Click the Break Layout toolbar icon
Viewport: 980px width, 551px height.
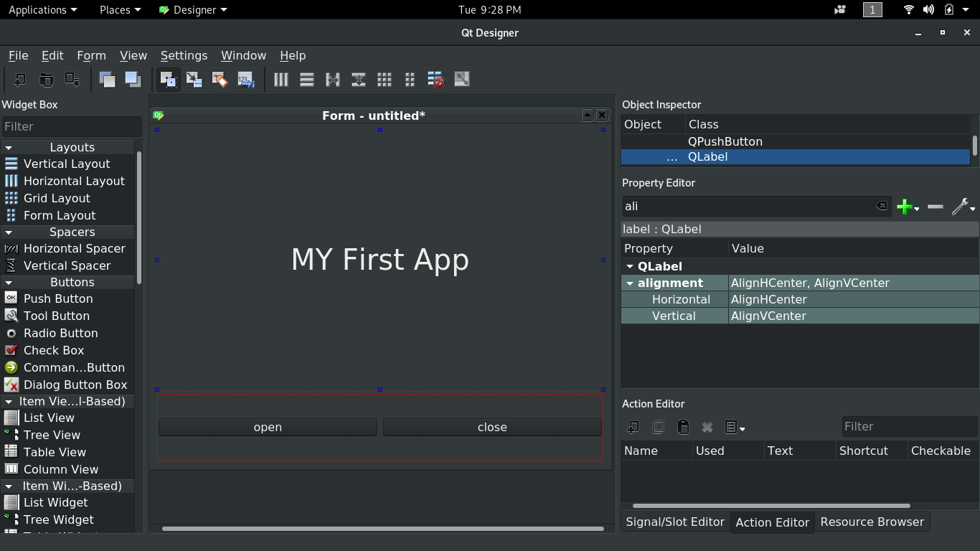pyautogui.click(x=435, y=80)
